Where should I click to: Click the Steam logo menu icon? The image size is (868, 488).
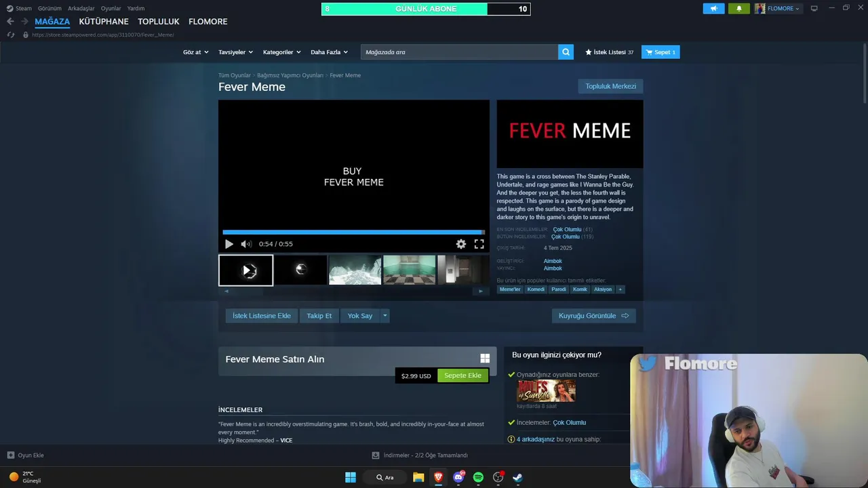coord(9,8)
